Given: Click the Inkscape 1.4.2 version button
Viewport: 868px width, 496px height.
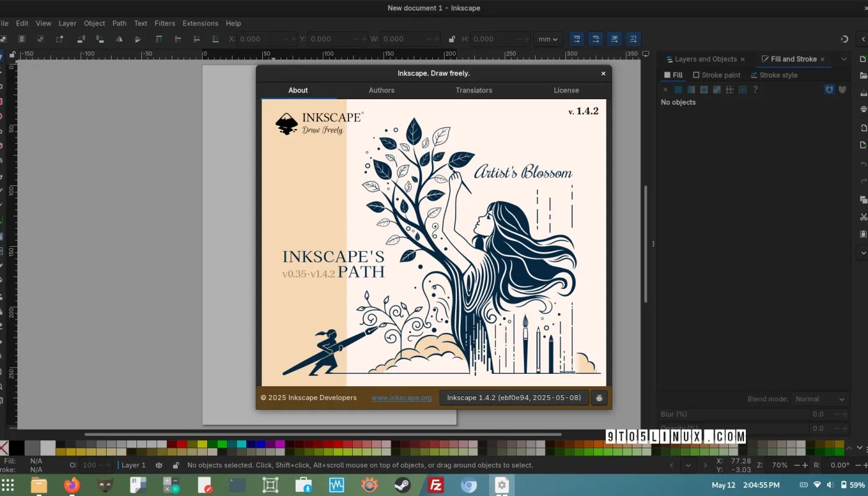Looking at the screenshot, I should (514, 397).
